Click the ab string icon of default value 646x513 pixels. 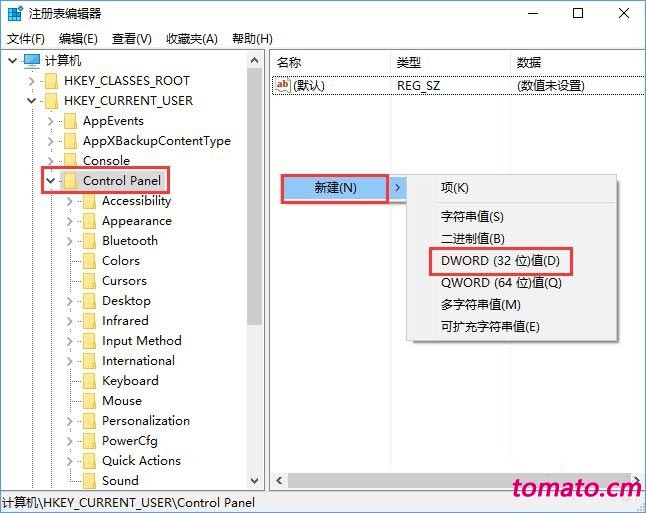tap(283, 85)
